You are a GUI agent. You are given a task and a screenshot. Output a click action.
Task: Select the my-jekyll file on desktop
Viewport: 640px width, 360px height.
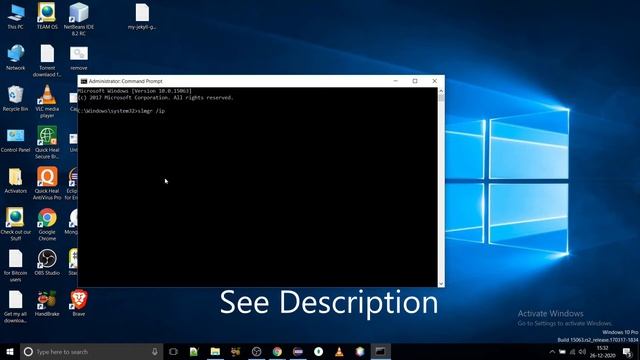coord(142,16)
